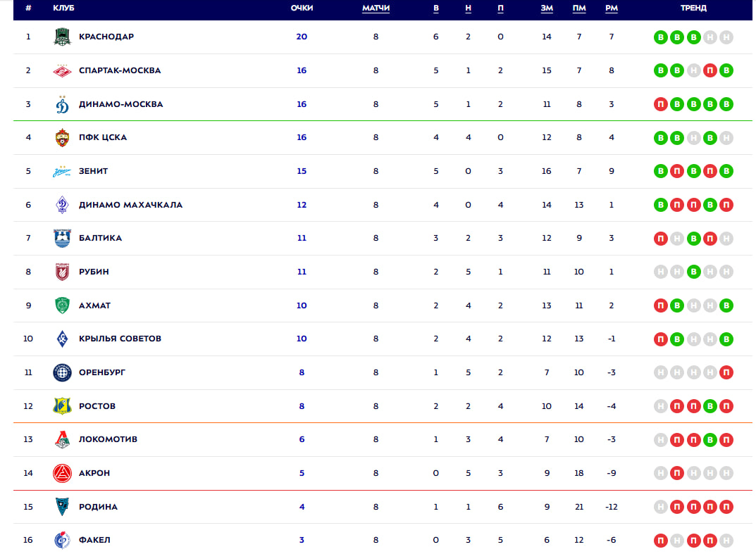The image size is (756, 554).
Task: Click the Ростов club crest
Action: (x=62, y=406)
